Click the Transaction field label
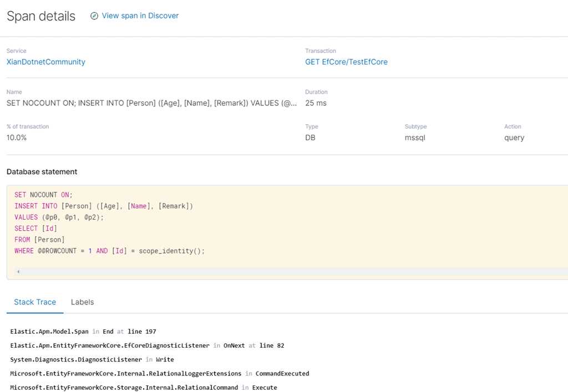The height and width of the screenshot is (392, 568). [x=320, y=51]
